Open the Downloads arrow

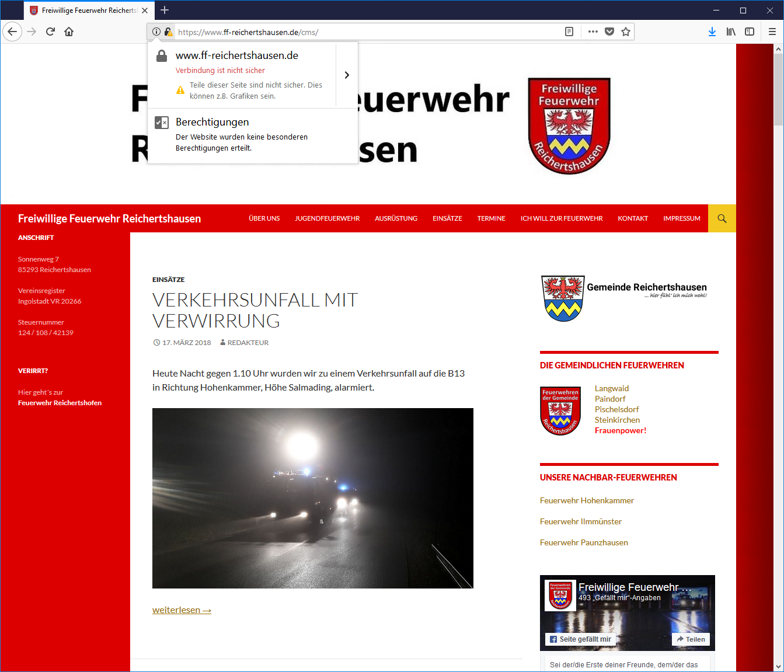tap(712, 32)
